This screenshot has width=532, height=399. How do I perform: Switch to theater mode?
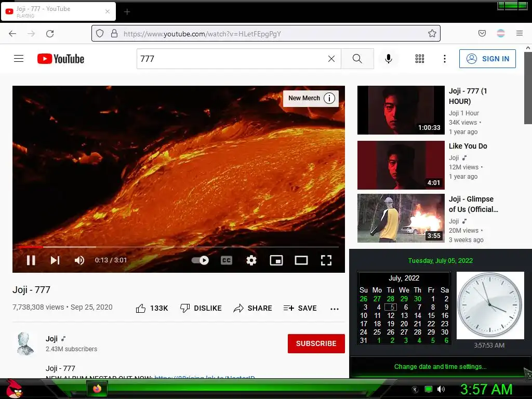click(x=301, y=260)
